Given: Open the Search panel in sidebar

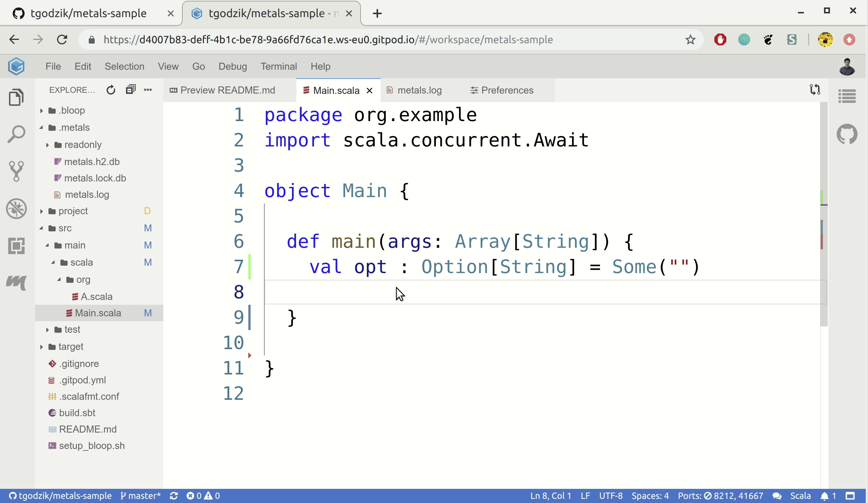Looking at the screenshot, I should [16, 134].
